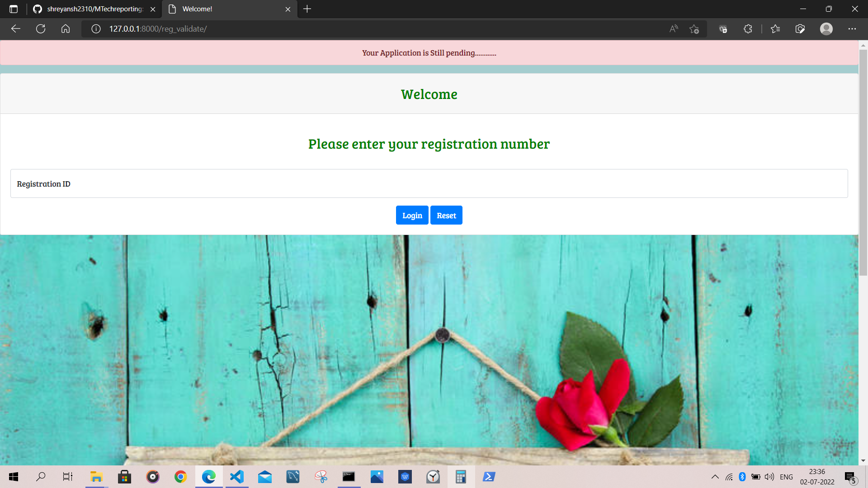Open the Photos app on the taskbar

tap(377, 477)
